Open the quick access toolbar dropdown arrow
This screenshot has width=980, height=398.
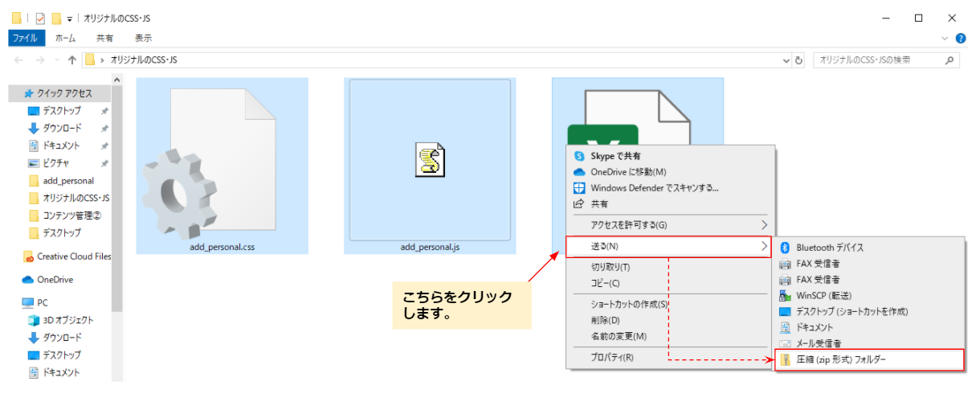coord(70,18)
